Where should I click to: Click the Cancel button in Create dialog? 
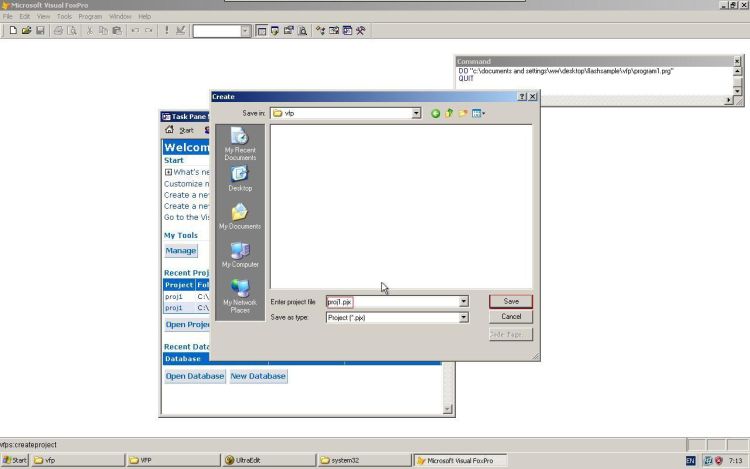(511, 316)
